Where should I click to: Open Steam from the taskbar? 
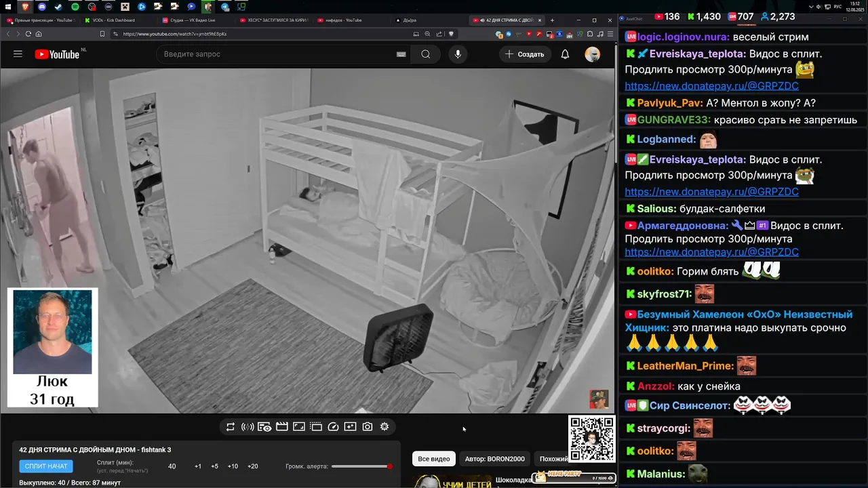pos(58,7)
